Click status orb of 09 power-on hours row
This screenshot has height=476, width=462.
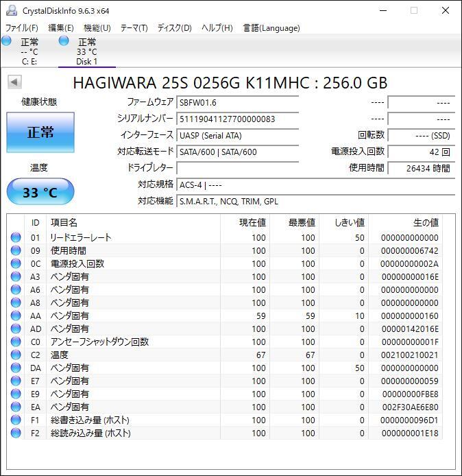(x=16, y=250)
